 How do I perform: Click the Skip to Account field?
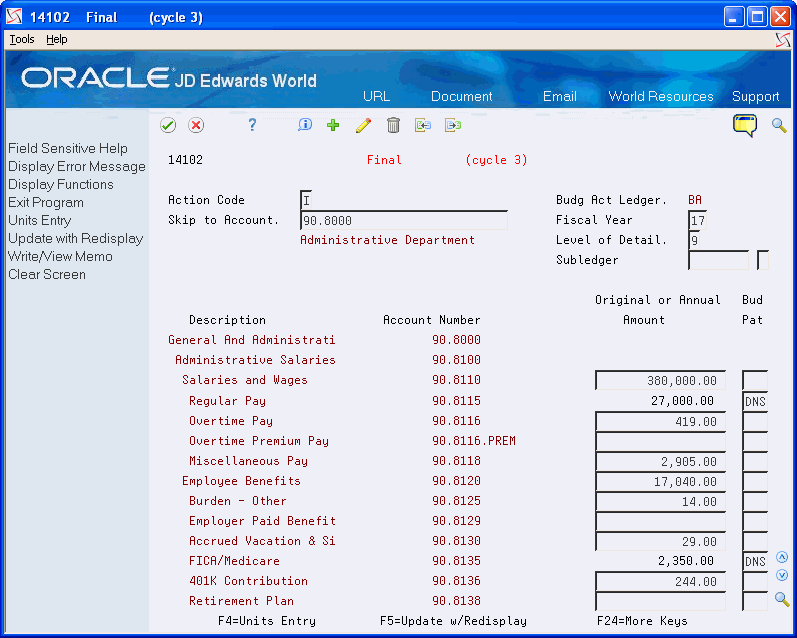click(404, 221)
